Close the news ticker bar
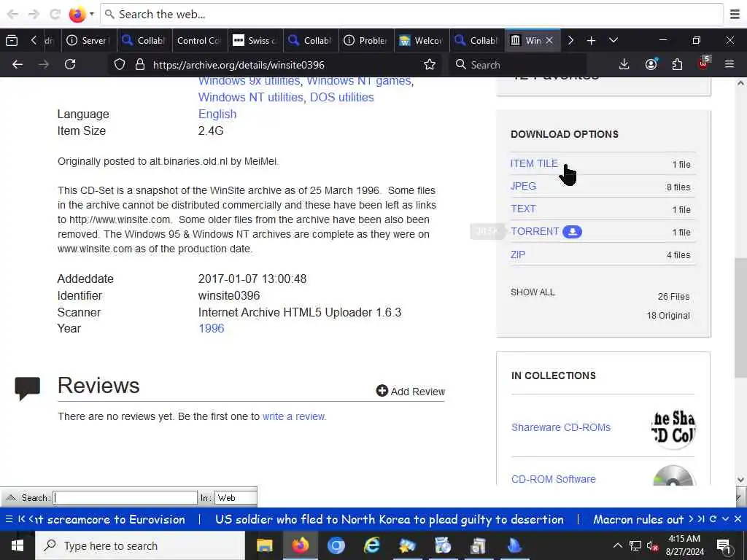 (x=738, y=519)
